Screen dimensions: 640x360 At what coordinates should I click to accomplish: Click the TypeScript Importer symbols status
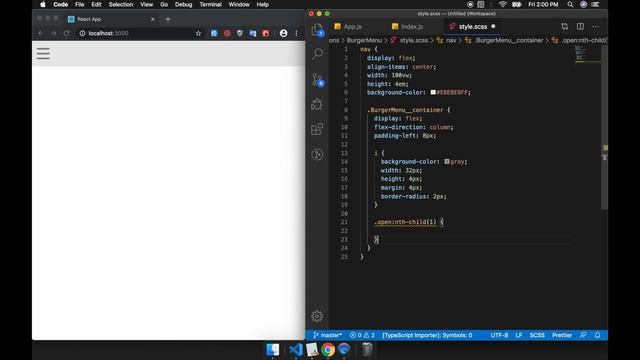point(427,335)
